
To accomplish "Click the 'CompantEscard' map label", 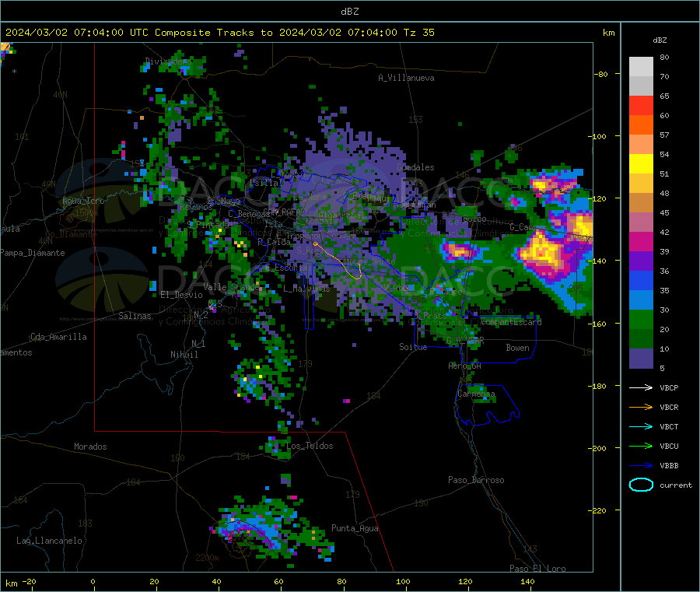I will (x=511, y=321).
